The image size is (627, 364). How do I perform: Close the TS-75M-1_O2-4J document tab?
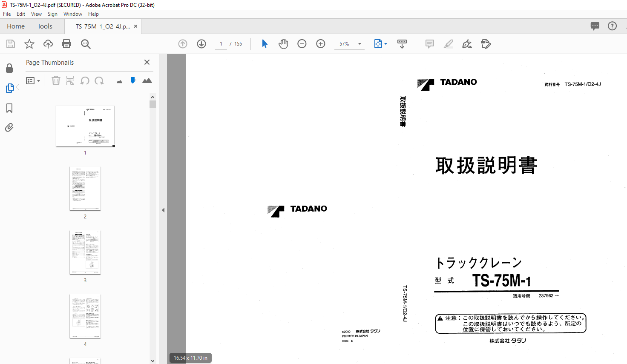click(135, 26)
